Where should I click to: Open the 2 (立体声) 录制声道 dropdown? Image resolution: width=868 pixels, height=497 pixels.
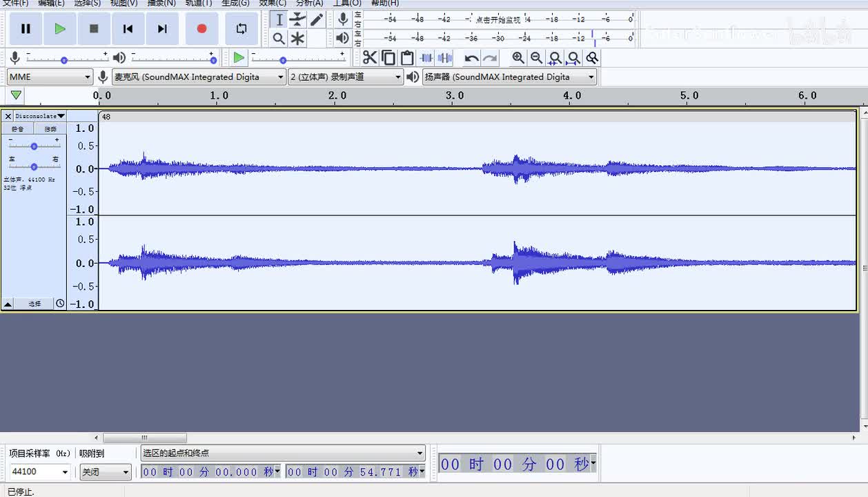point(346,77)
